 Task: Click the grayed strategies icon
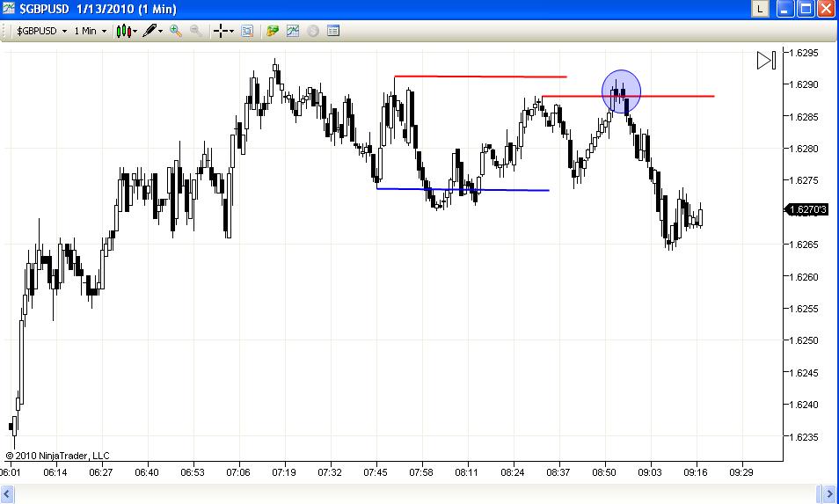[x=313, y=31]
